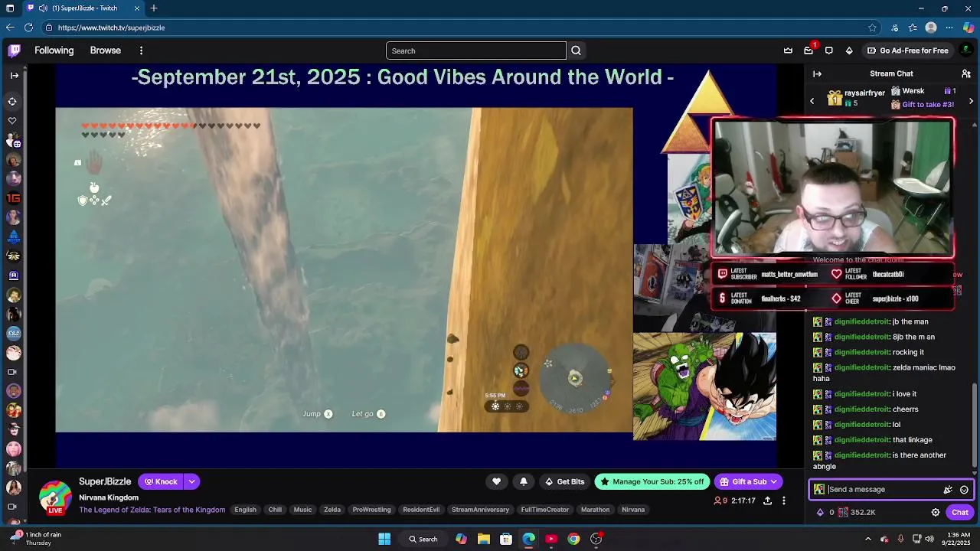Show previous gift leaderboard entry

click(812, 101)
